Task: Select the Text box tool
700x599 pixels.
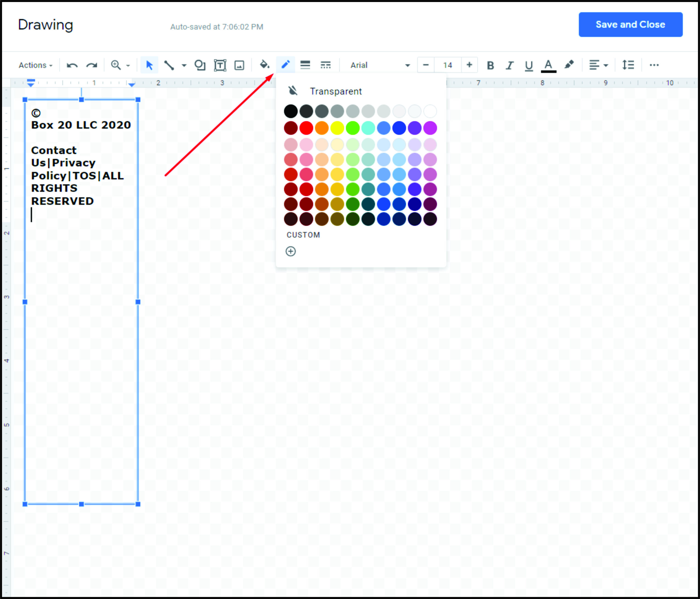Action: (x=220, y=65)
